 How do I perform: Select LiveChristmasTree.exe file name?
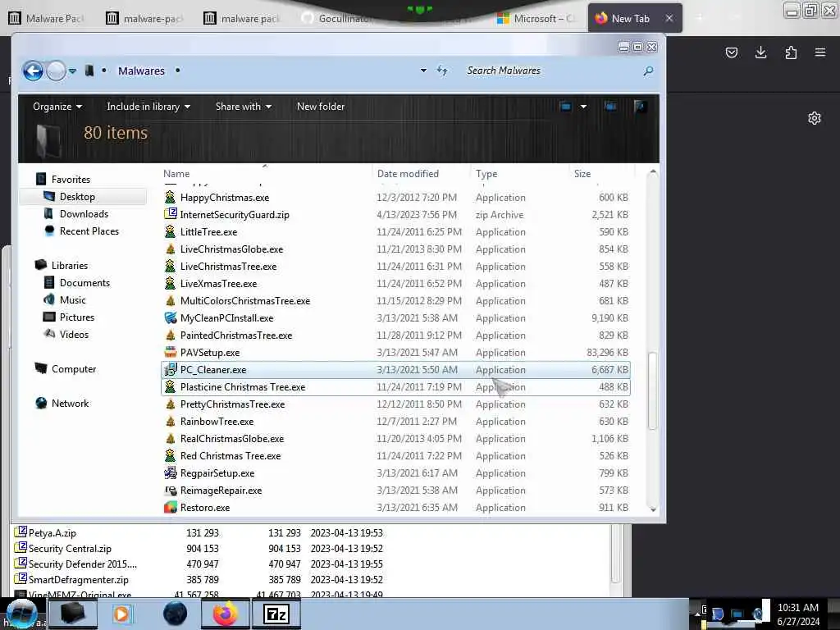[x=228, y=267]
